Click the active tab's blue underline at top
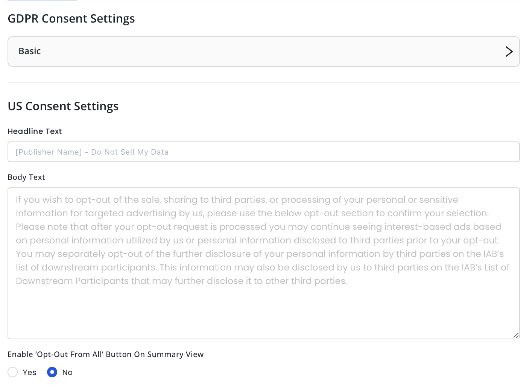Viewport: 532px width, 392px height. [x=42, y=0]
